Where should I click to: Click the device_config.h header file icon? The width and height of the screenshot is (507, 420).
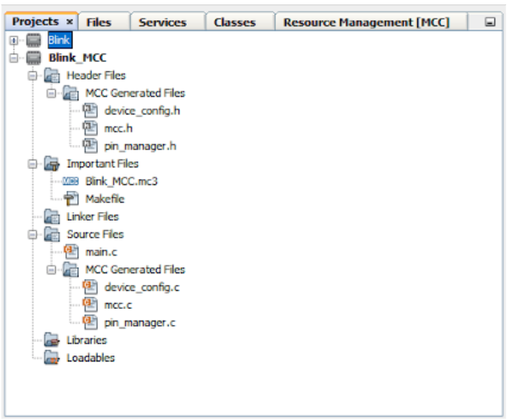click(x=89, y=110)
